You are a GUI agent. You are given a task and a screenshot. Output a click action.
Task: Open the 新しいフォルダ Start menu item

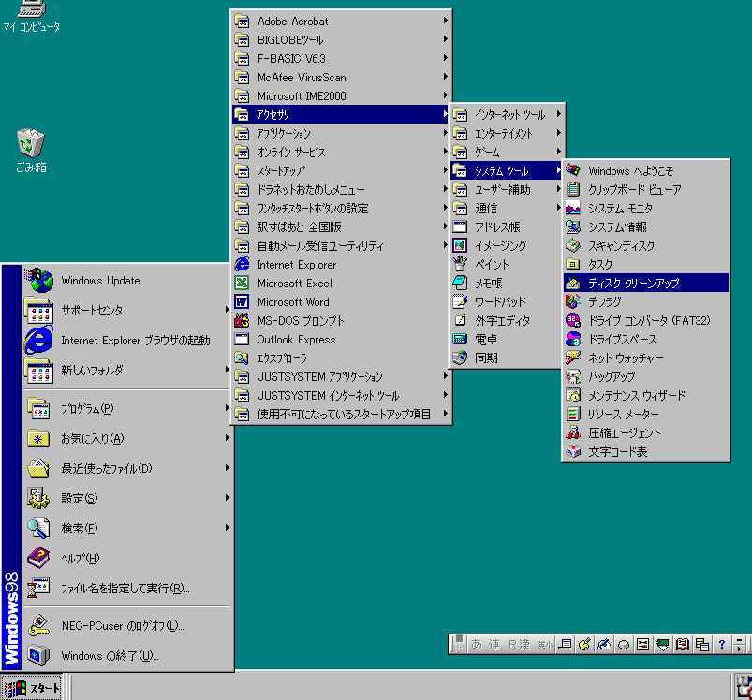pos(127,370)
